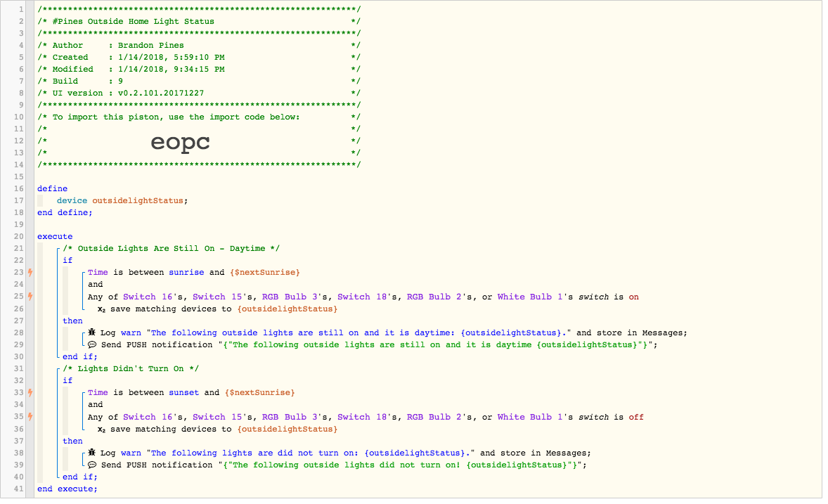Click {outsidelightStatus} on line 36
Screen dimensions: 828x504
coord(287,429)
